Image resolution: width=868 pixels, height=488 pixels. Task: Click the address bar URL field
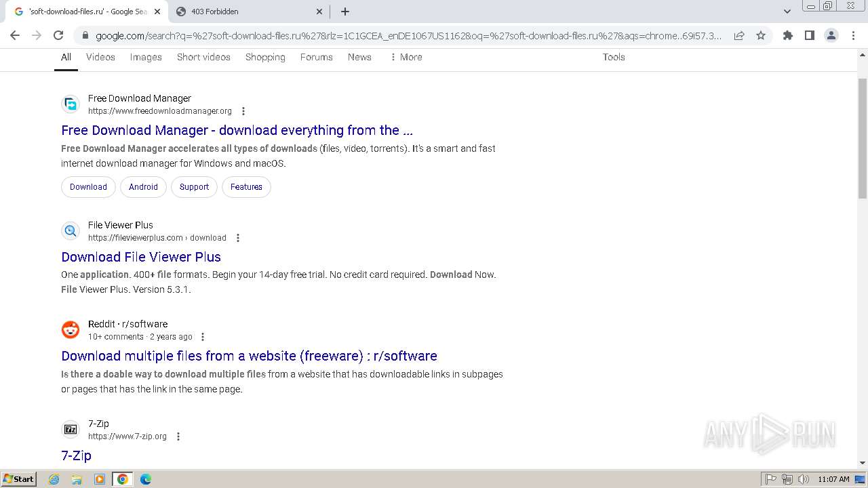click(x=409, y=36)
